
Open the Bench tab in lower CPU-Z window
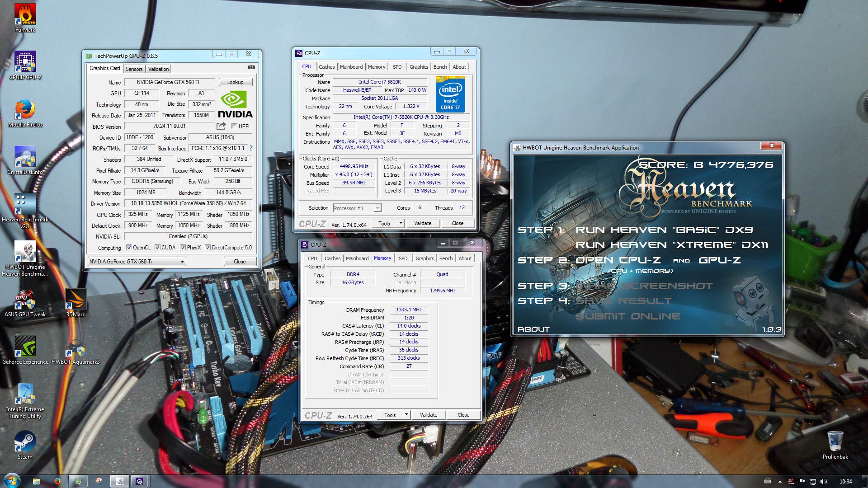pyautogui.click(x=446, y=258)
